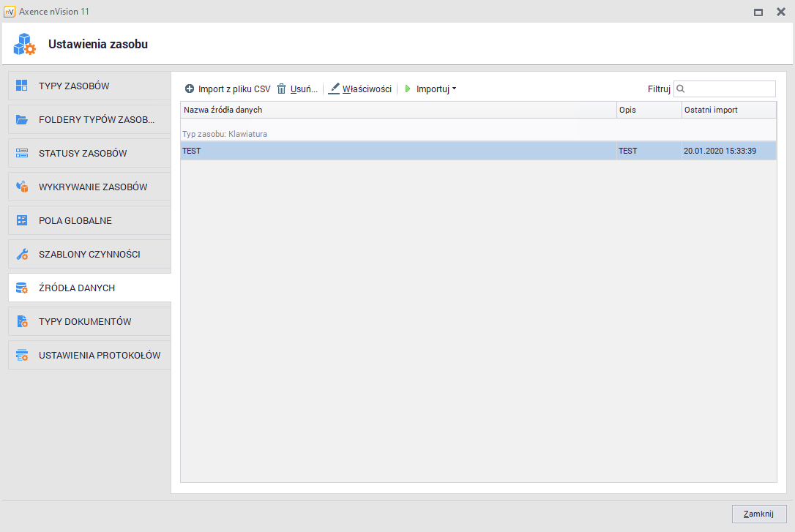Viewport: 795px width, 532px height.
Task: Open Właściwości for the selected source
Action: click(360, 89)
